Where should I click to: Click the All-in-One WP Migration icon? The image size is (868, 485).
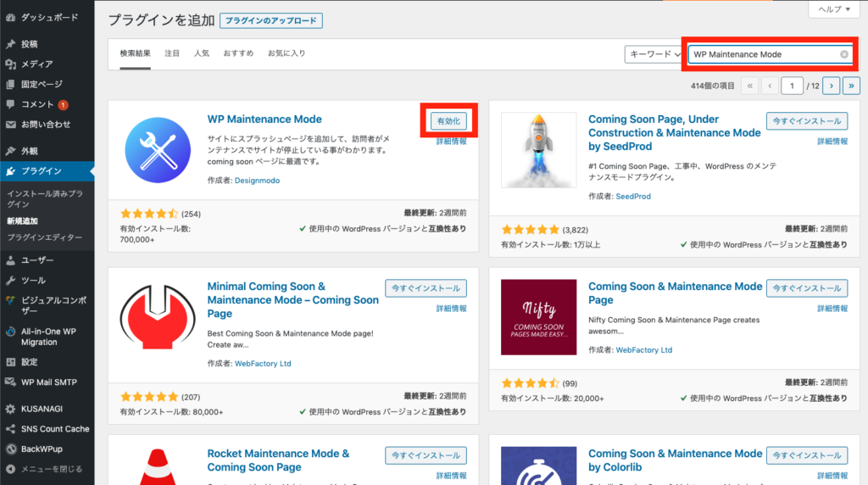click(10, 332)
